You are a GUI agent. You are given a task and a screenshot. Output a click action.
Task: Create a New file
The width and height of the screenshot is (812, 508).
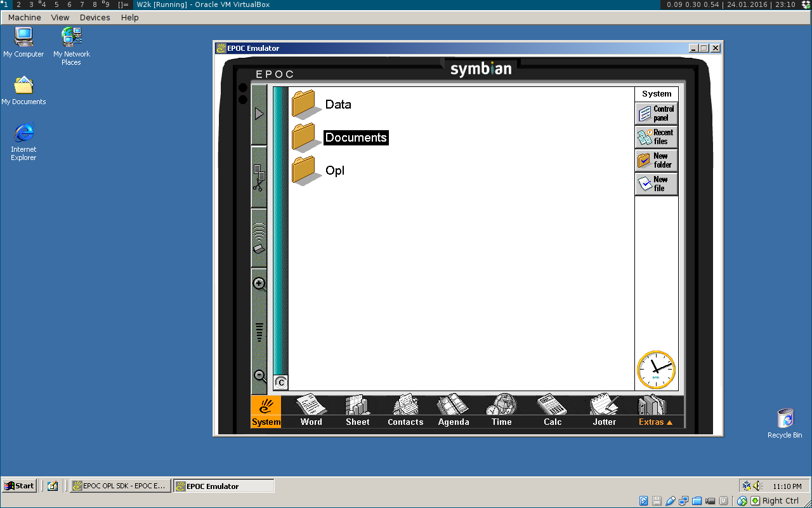[x=657, y=184]
